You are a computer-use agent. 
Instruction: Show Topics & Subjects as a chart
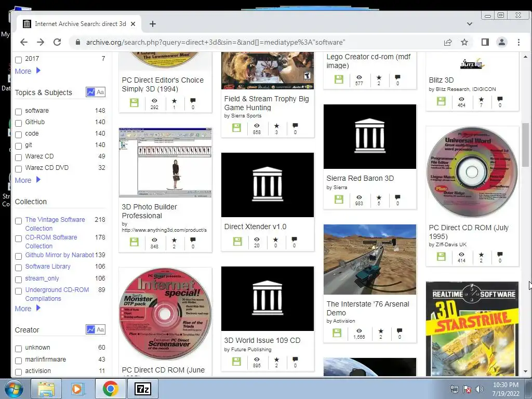(90, 92)
